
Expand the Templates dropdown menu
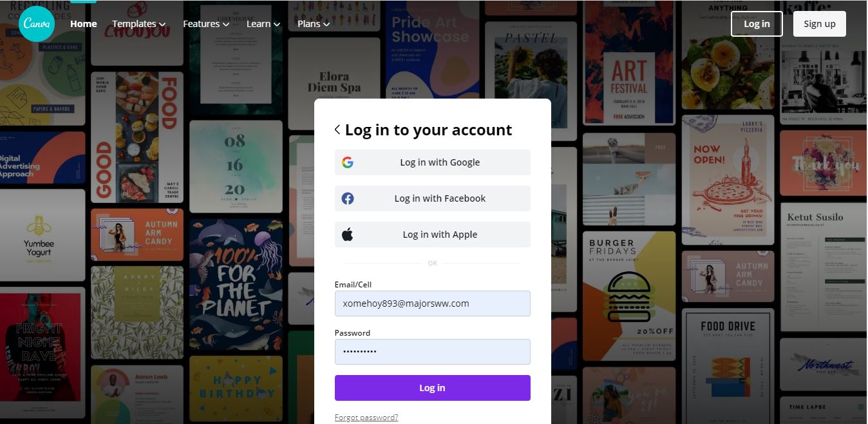pos(138,24)
